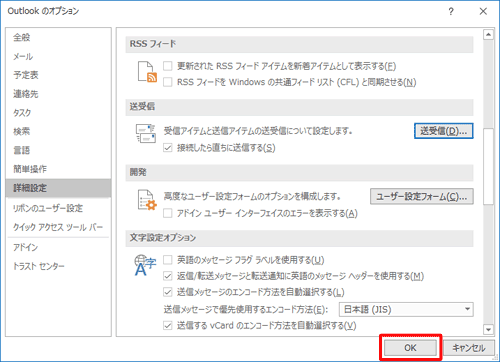Select 予定表 category in sidebar

point(58,75)
